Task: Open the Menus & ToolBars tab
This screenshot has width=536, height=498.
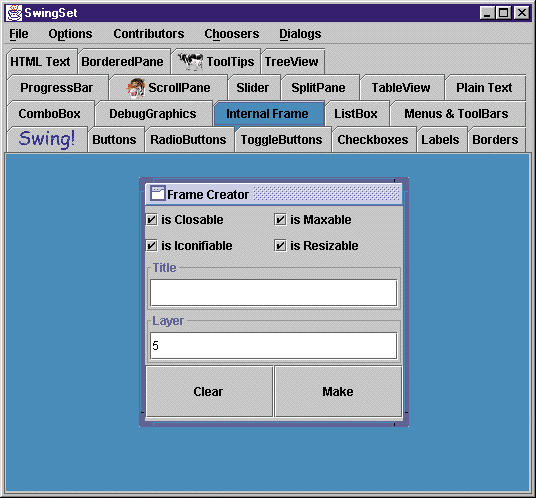Action: point(458,114)
